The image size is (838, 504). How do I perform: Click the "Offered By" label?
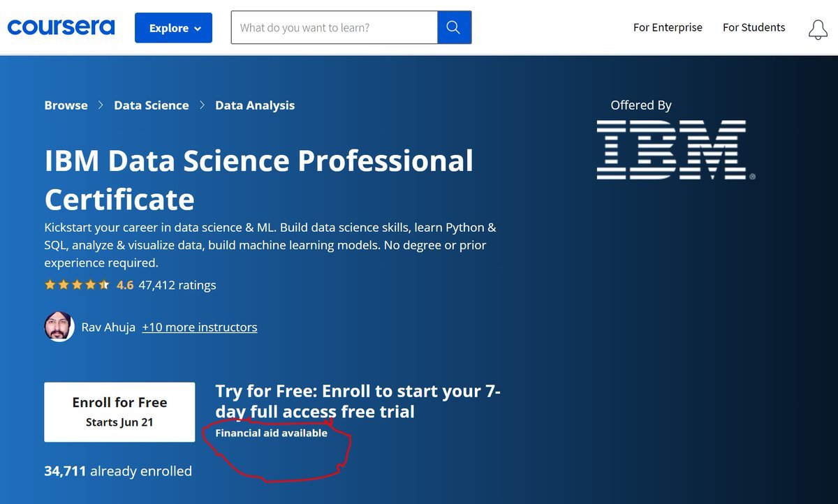point(641,105)
